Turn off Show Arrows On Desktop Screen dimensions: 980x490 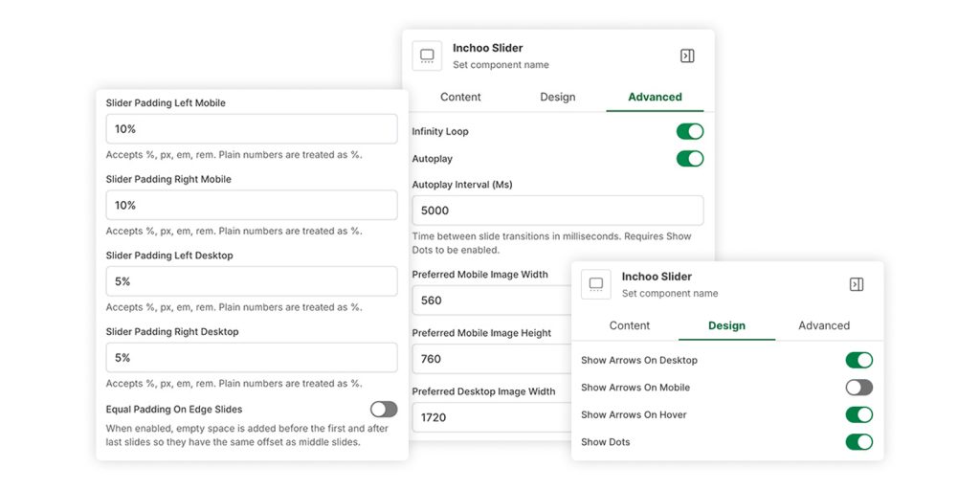[858, 360]
